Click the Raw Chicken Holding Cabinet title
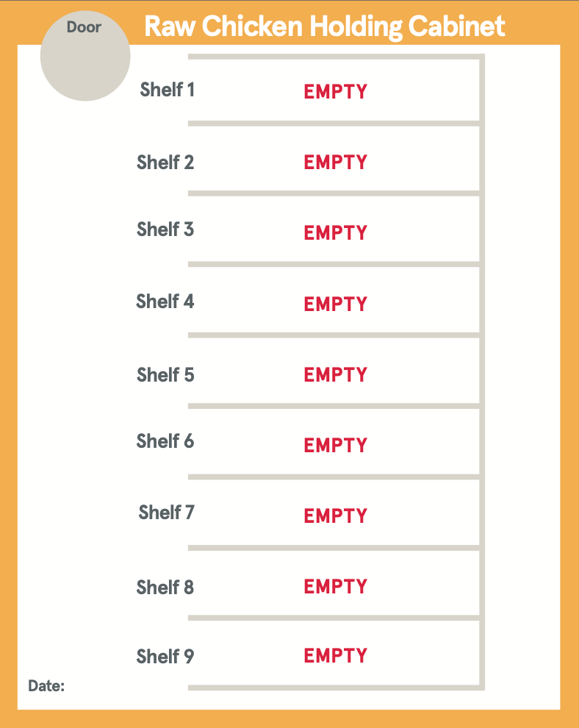Image resolution: width=579 pixels, height=728 pixels. coord(325,27)
